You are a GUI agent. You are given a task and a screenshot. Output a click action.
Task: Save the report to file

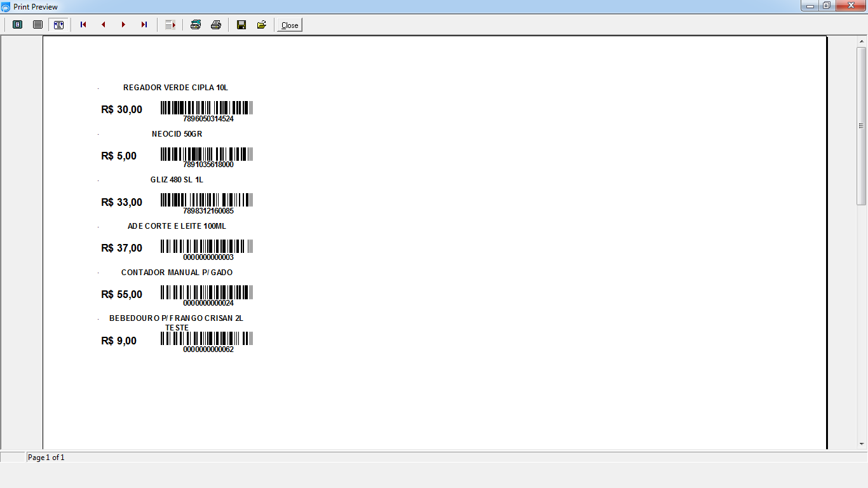tap(241, 25)
